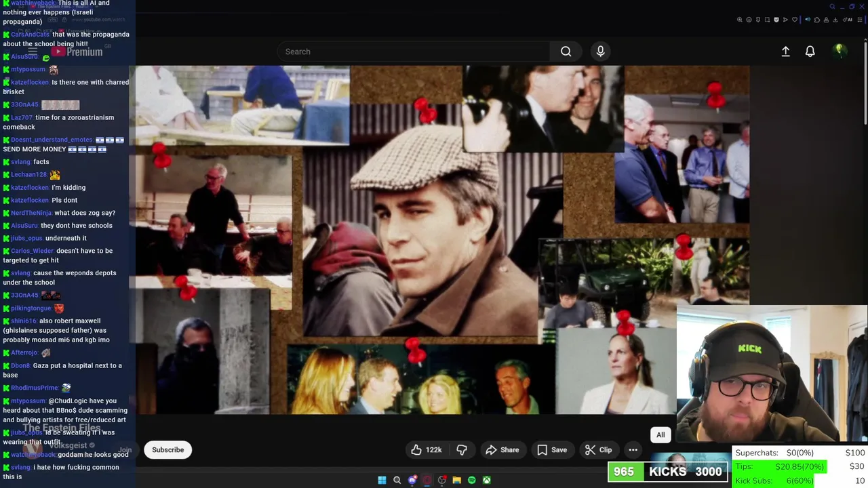This screenshot has height=488, width=868.
Task: Click chat username Afterrojo
Action: click(x=24, y=352)
